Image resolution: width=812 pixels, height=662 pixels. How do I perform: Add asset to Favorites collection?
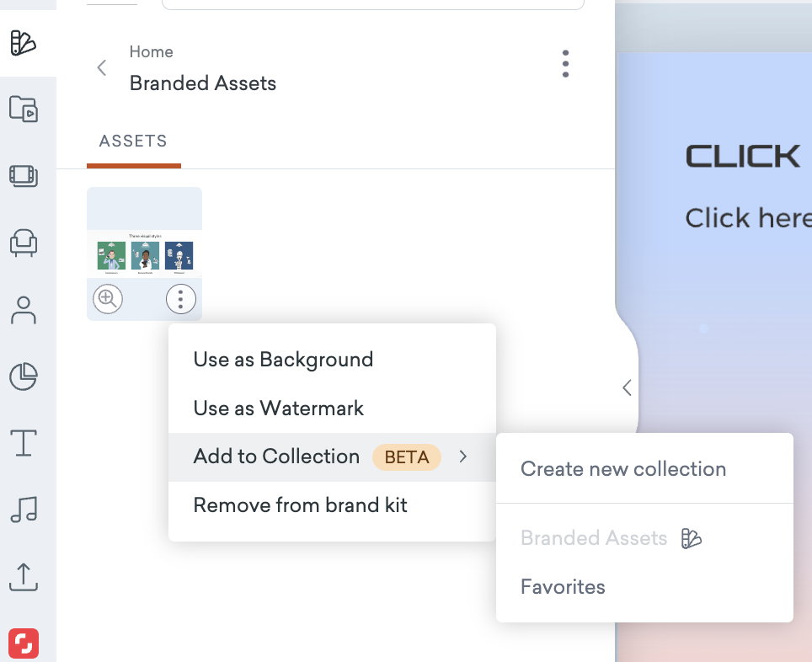click(563, 587)
